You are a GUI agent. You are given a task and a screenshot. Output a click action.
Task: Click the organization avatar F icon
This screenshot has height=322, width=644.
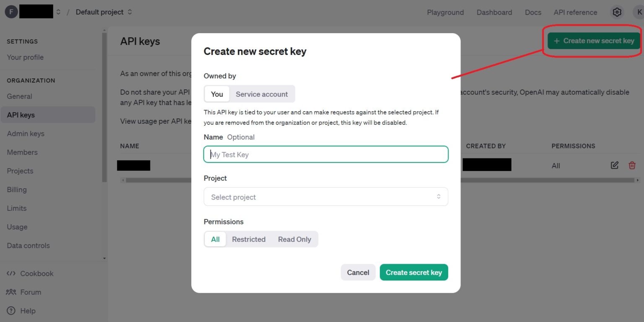click(11, 12)
